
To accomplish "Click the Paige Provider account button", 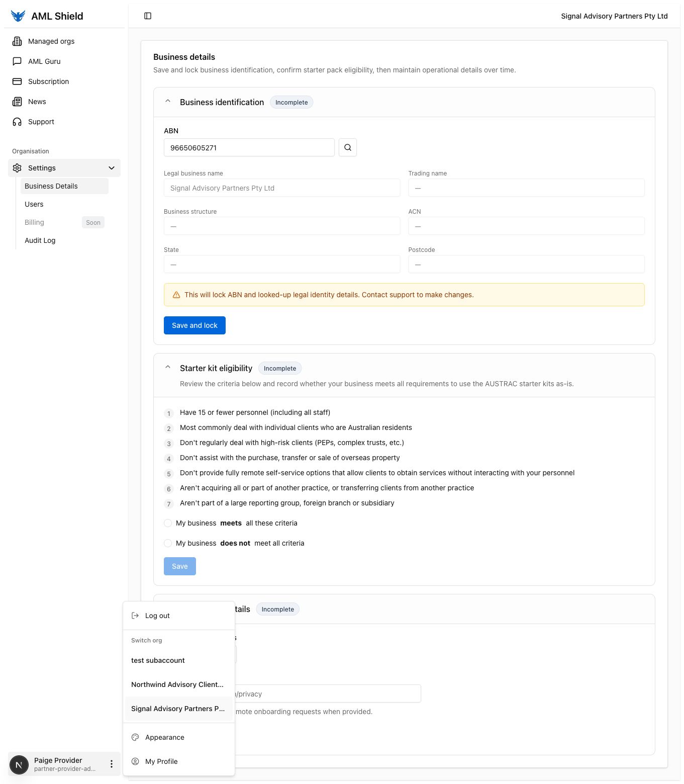I will [x=64, y=764].
